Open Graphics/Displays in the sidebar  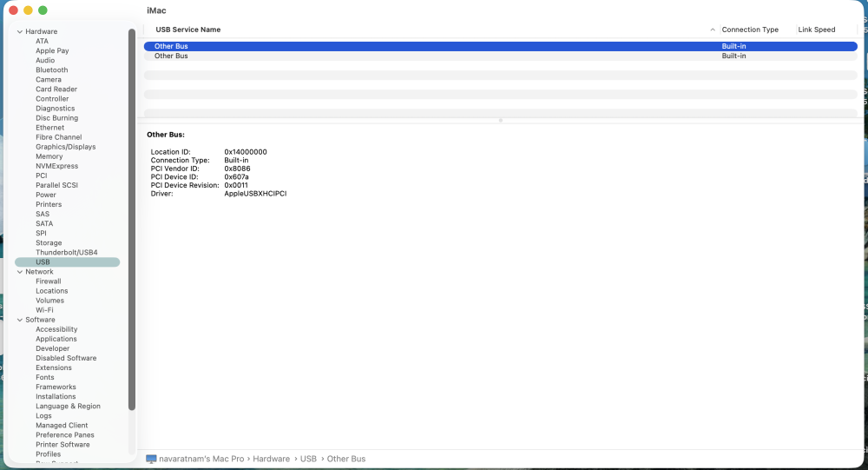click(66, 146)
